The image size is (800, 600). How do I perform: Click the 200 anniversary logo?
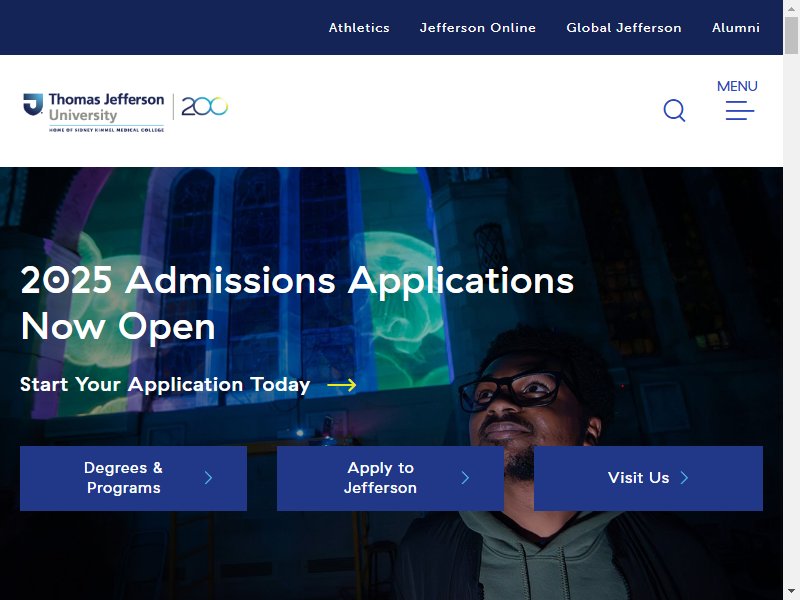click(x=205, y=106)
